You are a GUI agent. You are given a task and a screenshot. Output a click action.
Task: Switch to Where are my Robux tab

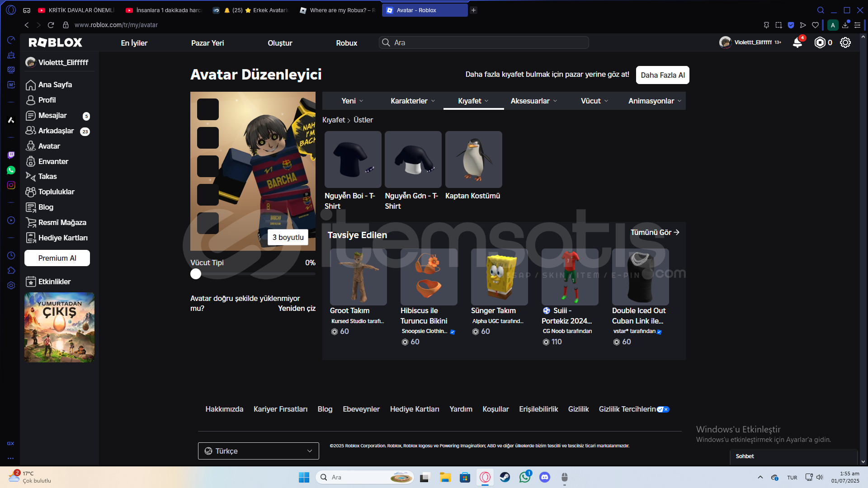(x=338, y=10)
